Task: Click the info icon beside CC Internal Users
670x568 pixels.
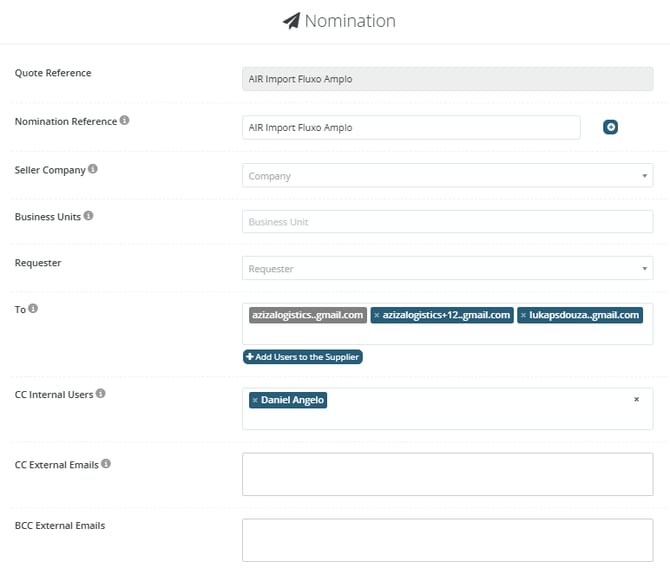Action: click(101, 394)
